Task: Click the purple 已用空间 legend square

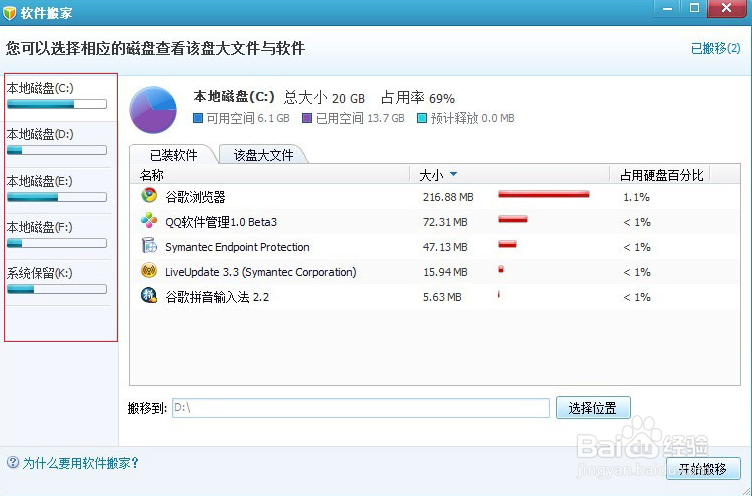Action: point(307,118)
